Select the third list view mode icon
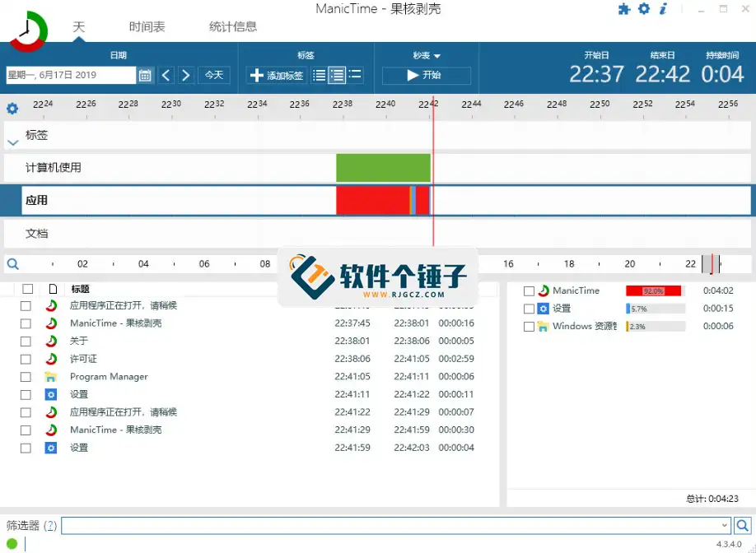Viewport: 756px width, 553px height. pyautogui.click(x=355, y=75)
